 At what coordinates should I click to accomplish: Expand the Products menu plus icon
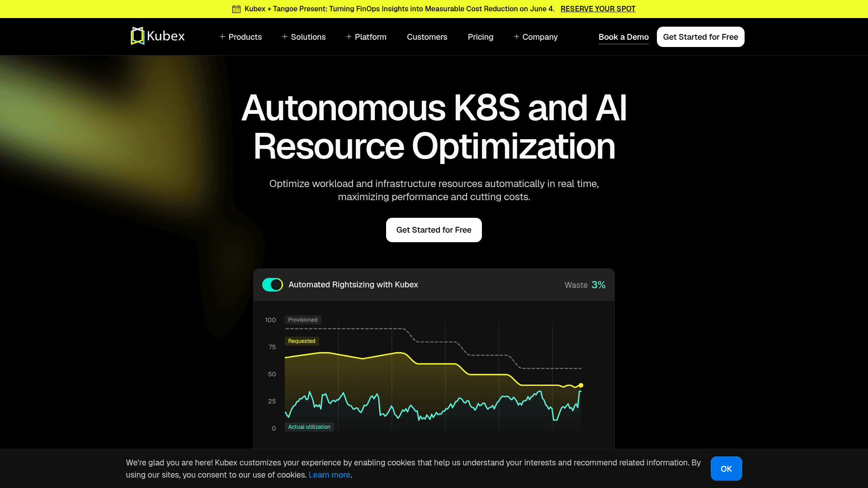click(x=222, y=37)
